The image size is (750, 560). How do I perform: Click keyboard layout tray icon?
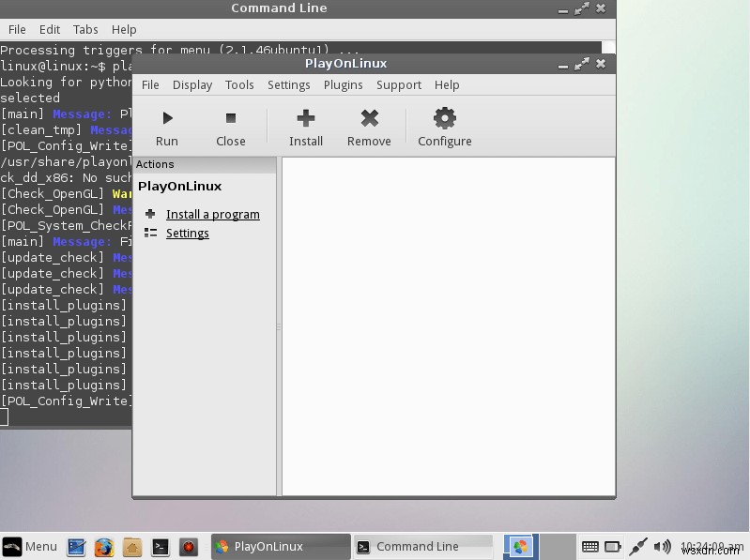pyautogui.click(x=589, y=547)
